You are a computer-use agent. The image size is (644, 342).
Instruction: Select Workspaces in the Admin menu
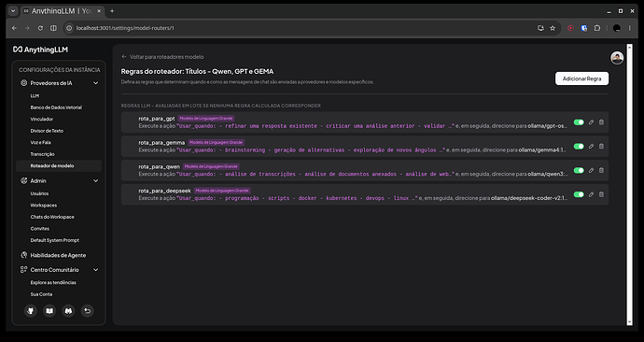click(44, 206)
